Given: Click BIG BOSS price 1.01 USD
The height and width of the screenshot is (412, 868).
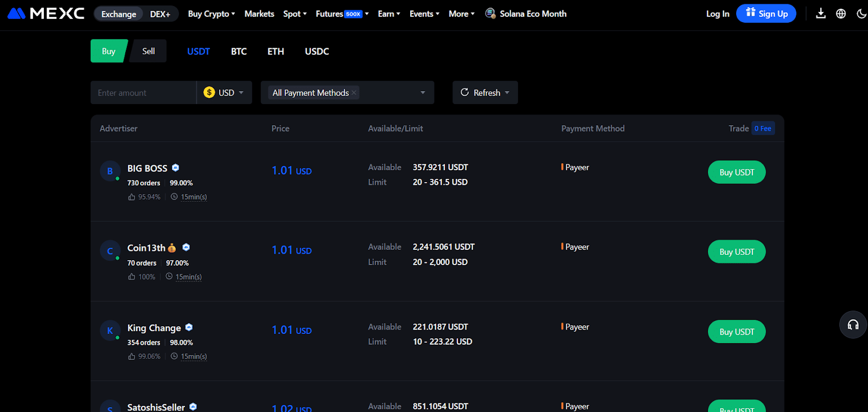Looking at the screenshot, I should (291, 171).
